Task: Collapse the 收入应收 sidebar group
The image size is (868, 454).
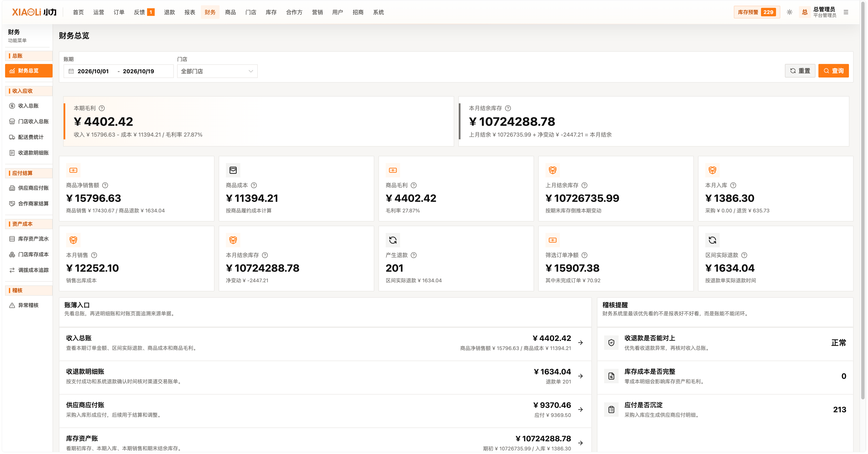Action: [x=29, y=91]
